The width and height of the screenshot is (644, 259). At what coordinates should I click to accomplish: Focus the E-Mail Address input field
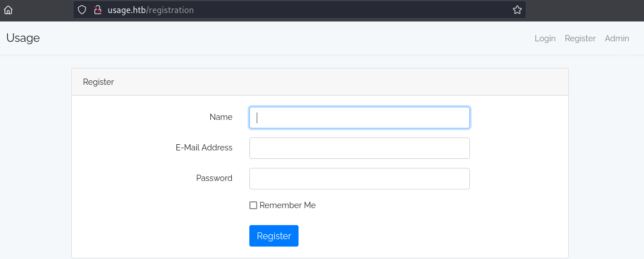[x=360, y=148]
